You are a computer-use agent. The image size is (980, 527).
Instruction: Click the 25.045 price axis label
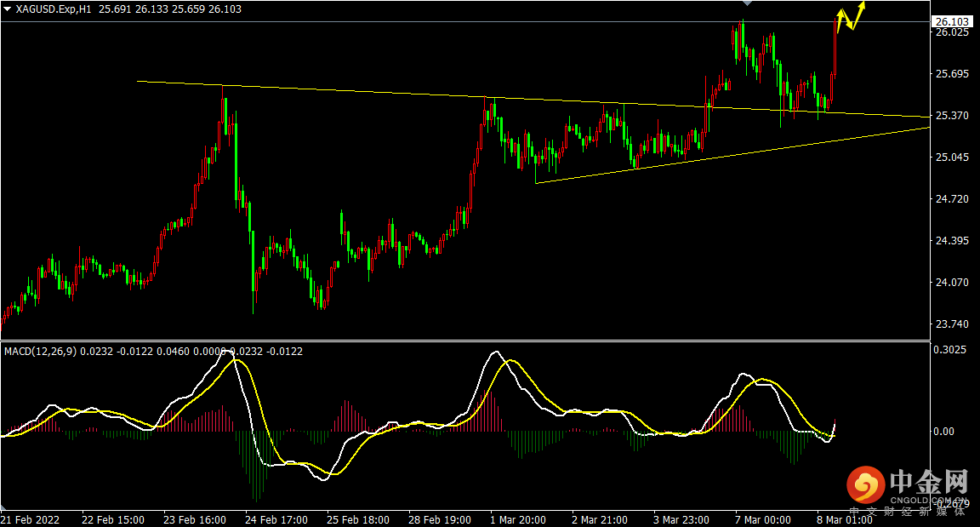(x=952, y=157)
